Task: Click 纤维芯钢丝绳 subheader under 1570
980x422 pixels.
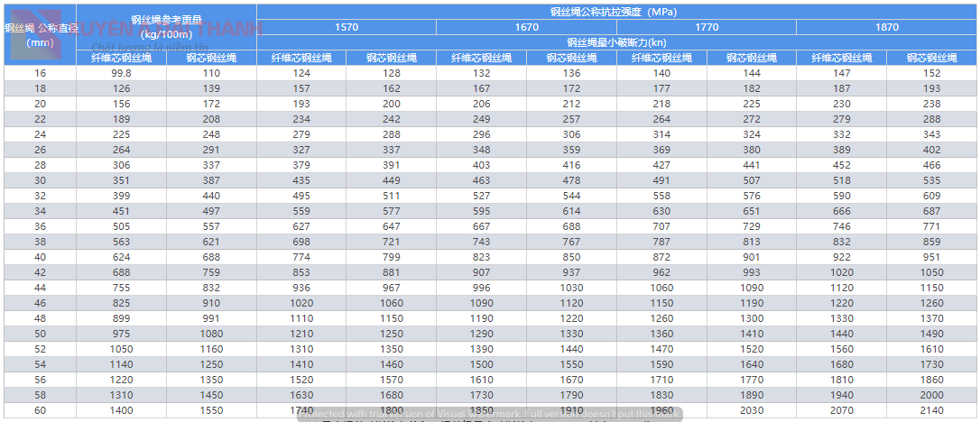Action: tap(301, 58)
